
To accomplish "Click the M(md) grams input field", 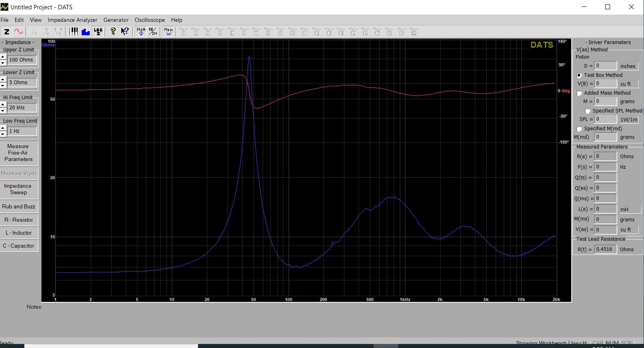I will click(x=606, y=137).
